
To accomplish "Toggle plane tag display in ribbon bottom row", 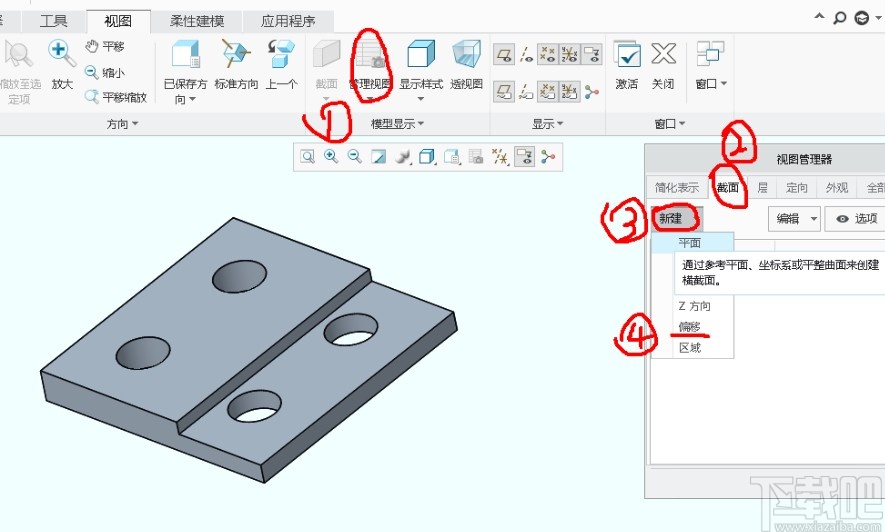I will pyautogui.click(x=504, y=91).
